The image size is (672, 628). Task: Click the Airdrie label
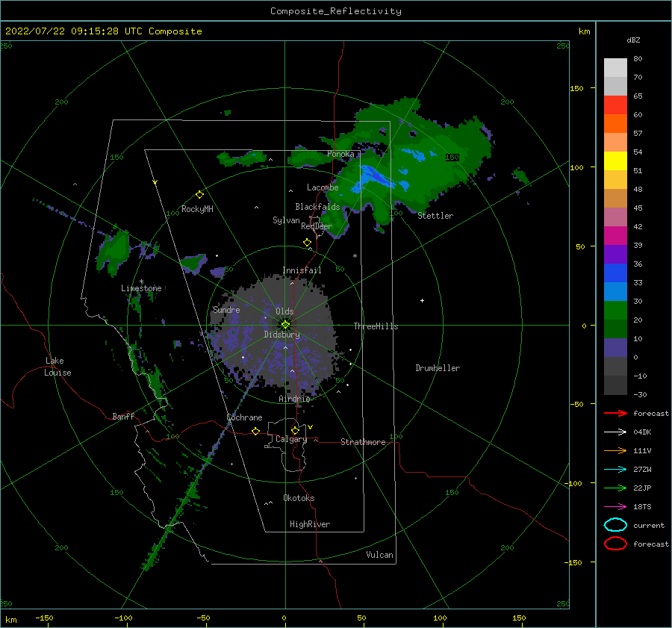point(294,399)
